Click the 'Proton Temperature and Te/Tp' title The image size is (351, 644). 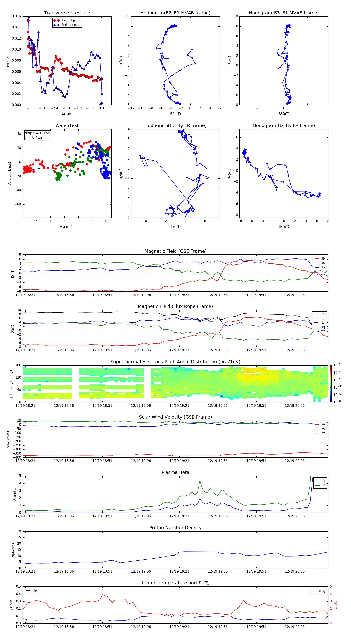point(175,583)
